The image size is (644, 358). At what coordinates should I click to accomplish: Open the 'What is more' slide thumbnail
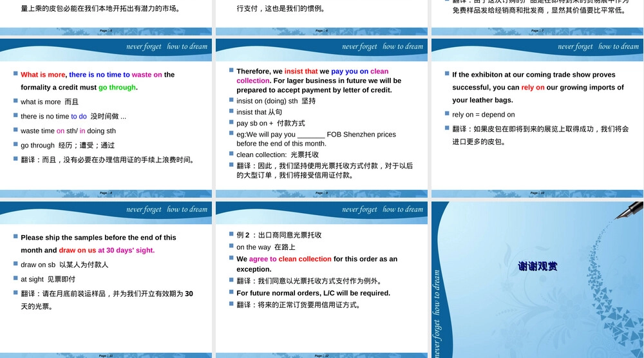point(106,118)
